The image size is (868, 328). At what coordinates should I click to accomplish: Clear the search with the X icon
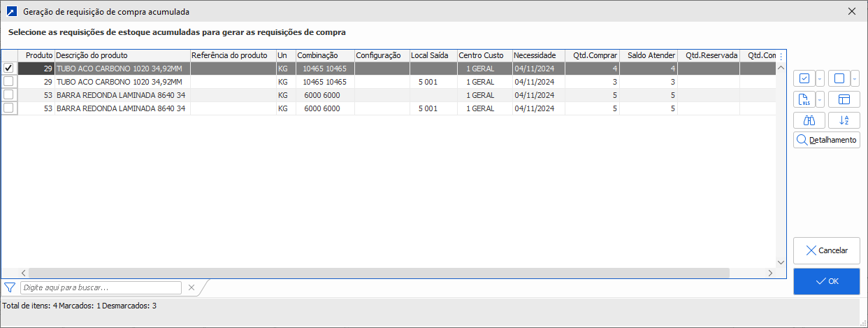pyautogui.click(x=191, y=287)
